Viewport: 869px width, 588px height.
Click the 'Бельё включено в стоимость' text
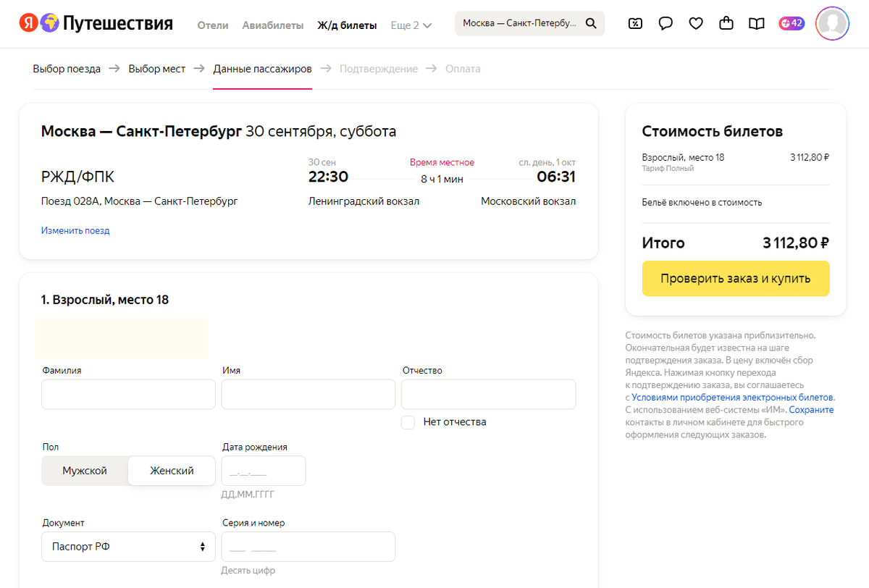702,203
